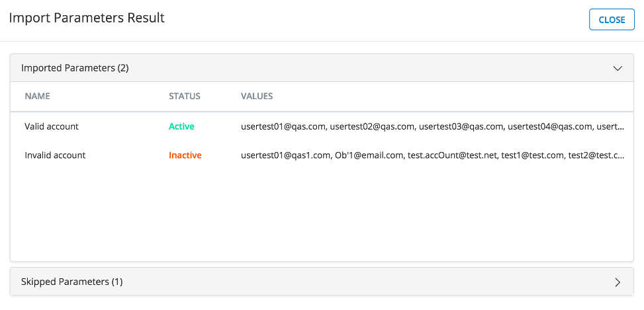
Task: Click usertest04@qas.com in the values list
Action: tap(550, 126)
